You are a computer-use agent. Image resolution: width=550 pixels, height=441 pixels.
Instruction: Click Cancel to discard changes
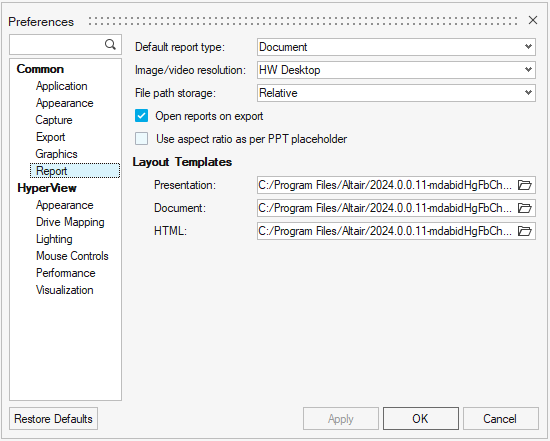click(x=501, y=419)
